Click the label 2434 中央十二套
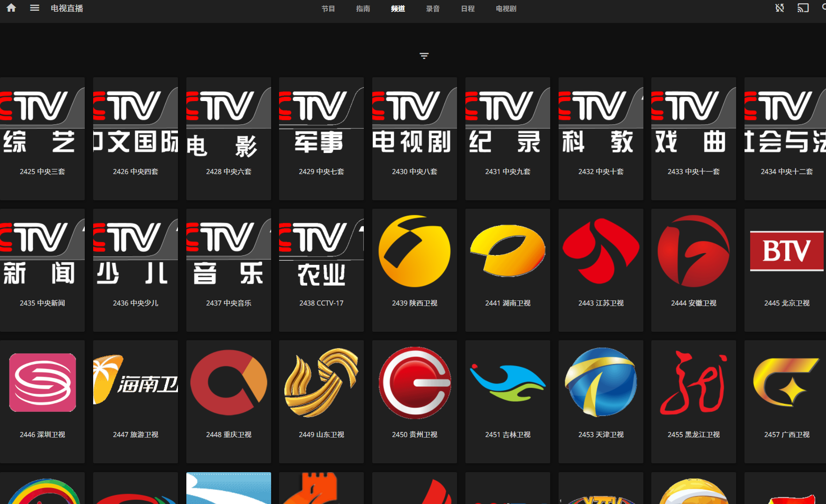Screen dimensions: 826x504 click(x=787, y=172)
